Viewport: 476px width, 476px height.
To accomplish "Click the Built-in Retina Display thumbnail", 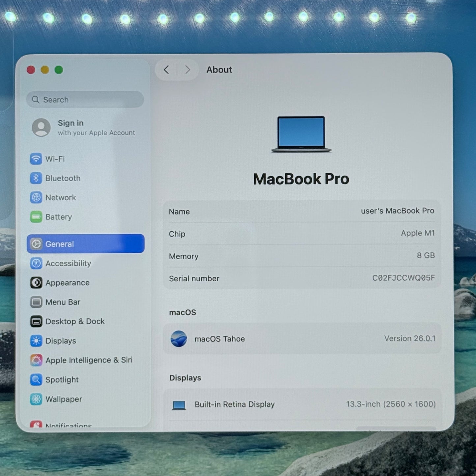I will 179,405.
